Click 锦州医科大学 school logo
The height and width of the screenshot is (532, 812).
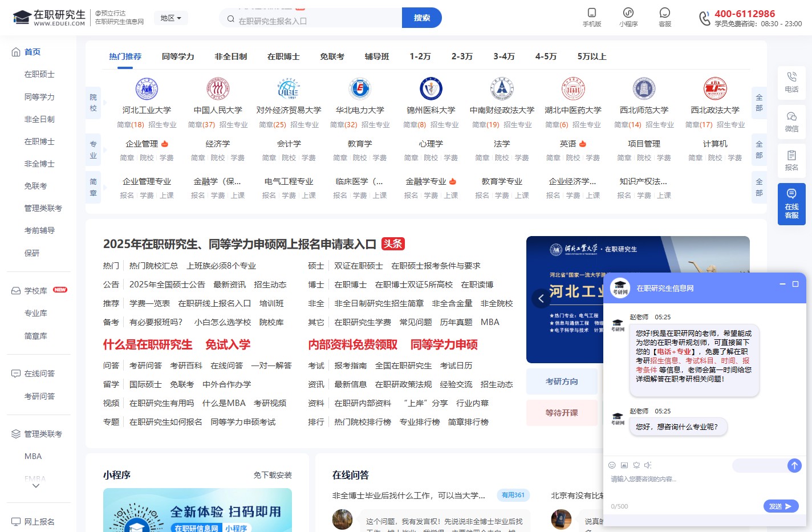point(431,88)
